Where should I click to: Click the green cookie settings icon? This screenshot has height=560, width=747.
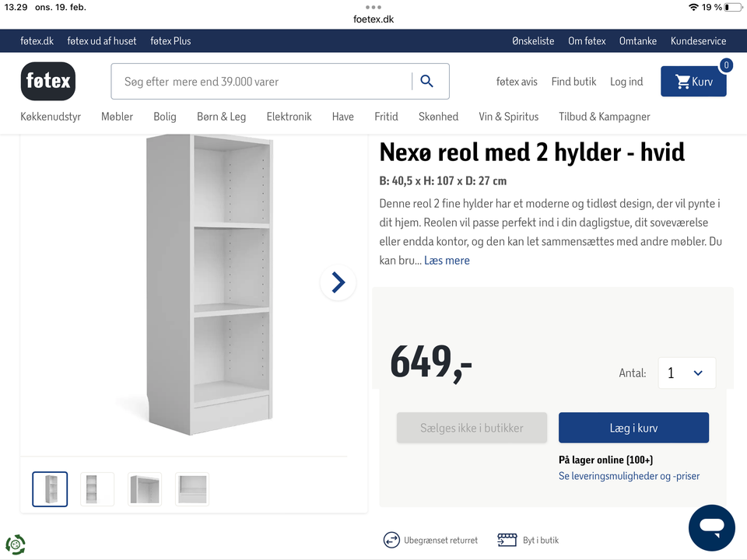[16, 544]
